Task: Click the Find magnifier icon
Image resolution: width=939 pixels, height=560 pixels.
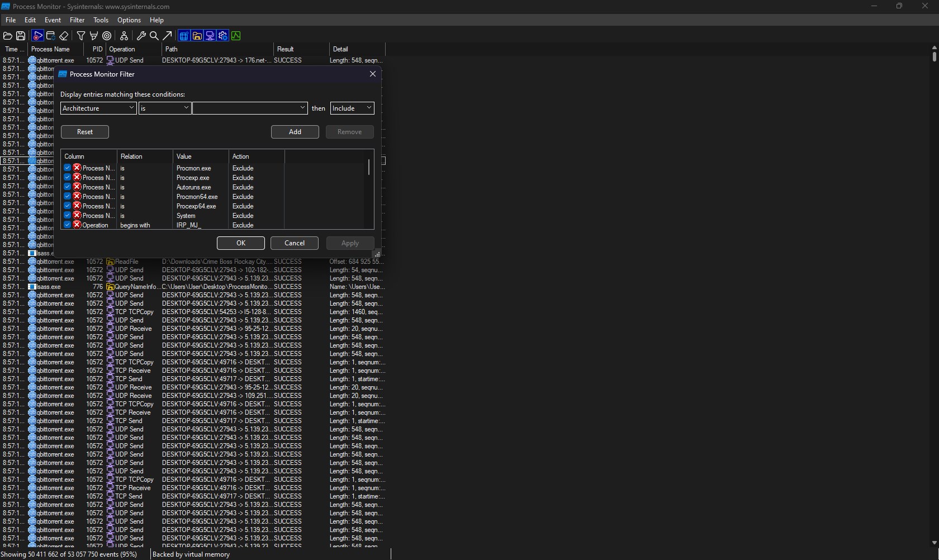Action: [154, 36]
